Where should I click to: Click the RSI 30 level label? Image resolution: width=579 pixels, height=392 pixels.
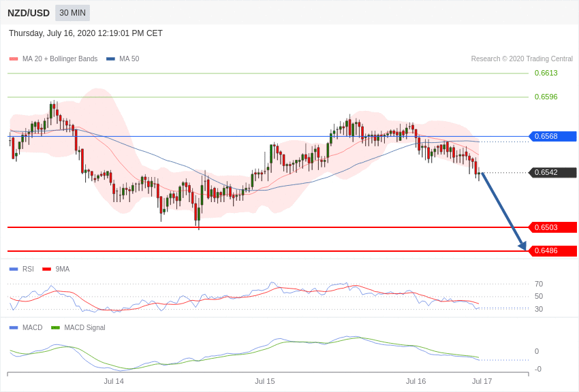click(539, 309)
